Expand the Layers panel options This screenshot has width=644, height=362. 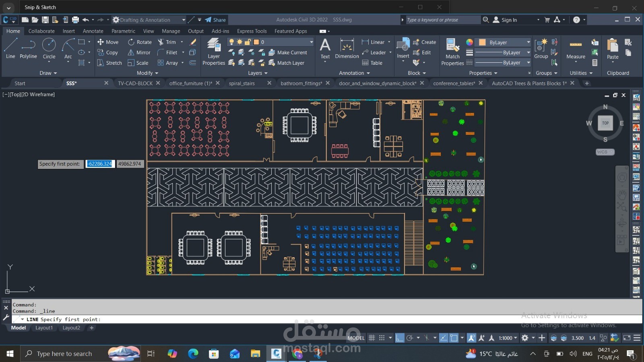[265, 73]
